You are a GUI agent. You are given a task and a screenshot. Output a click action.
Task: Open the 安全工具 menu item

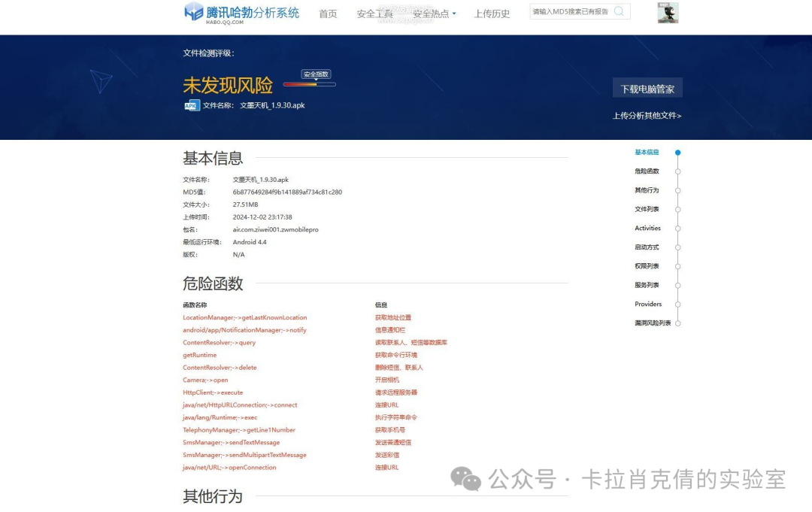(x=374, y=14)
